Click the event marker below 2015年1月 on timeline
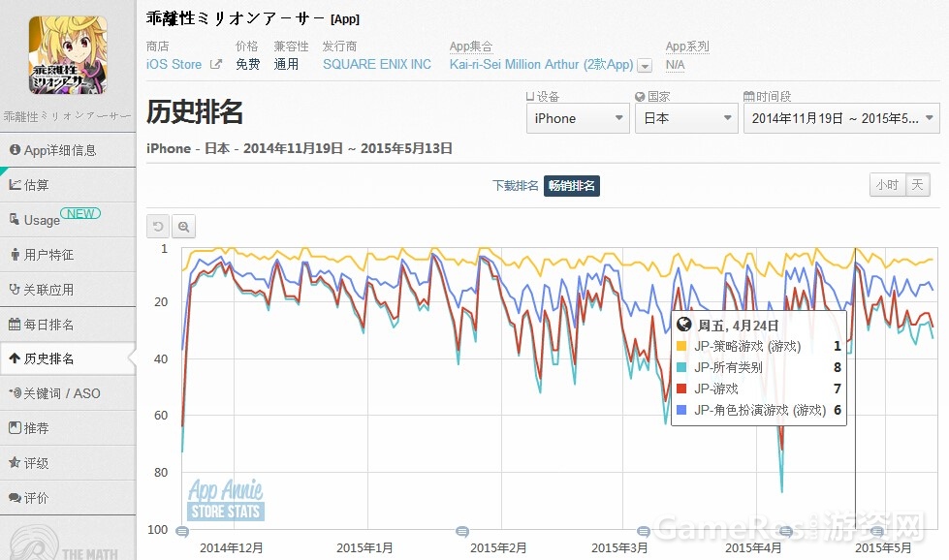Image resolution: width=949 pixels, height=560 pixels. click(462, 532)
